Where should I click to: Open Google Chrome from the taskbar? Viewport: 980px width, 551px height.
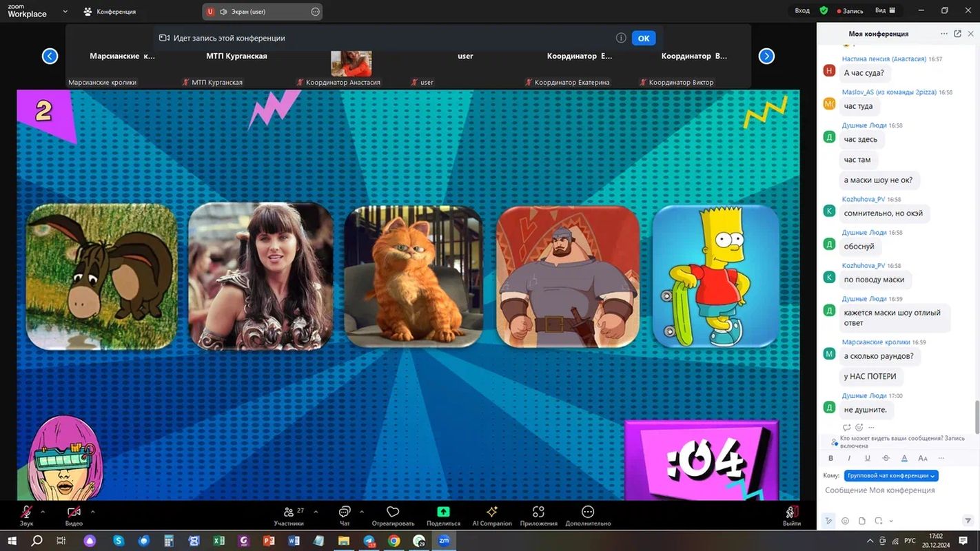(x=394, y=541)
